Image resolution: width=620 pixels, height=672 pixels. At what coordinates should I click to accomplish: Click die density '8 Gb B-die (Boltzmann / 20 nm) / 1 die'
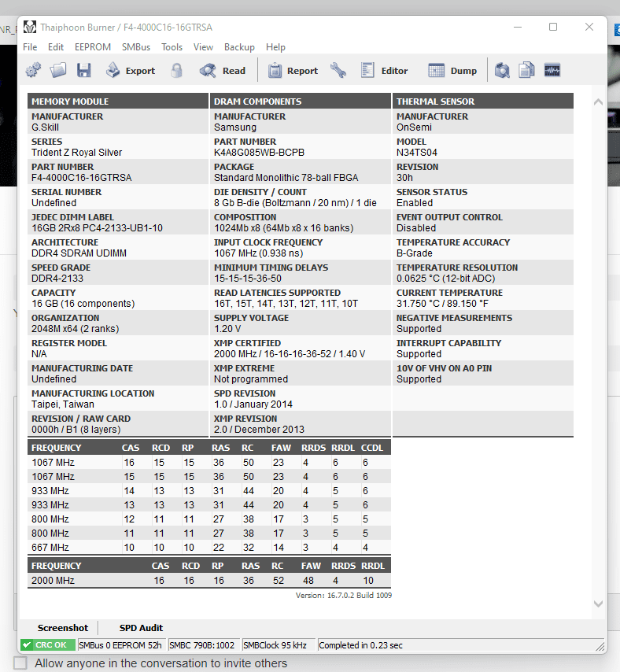coord(295,203)
